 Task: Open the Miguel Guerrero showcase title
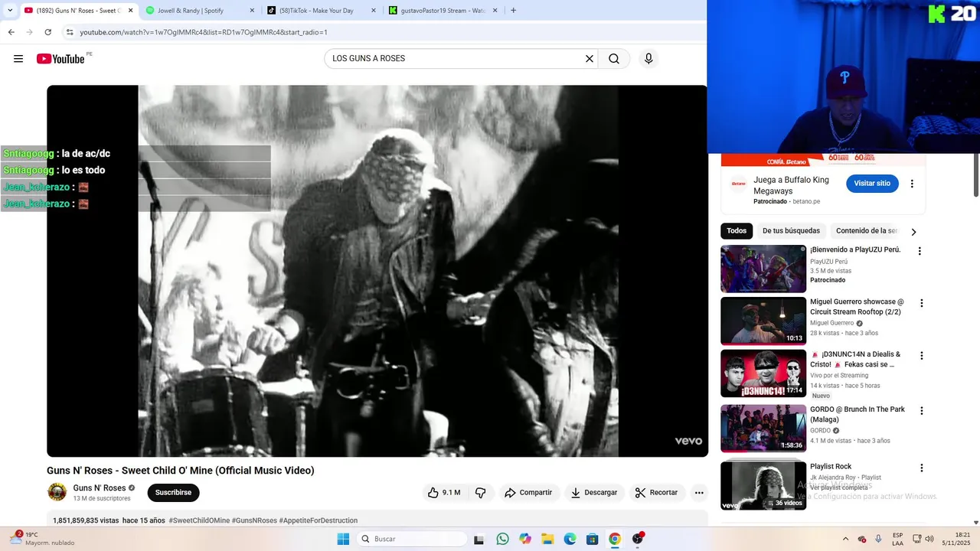(x=857, y=307)
